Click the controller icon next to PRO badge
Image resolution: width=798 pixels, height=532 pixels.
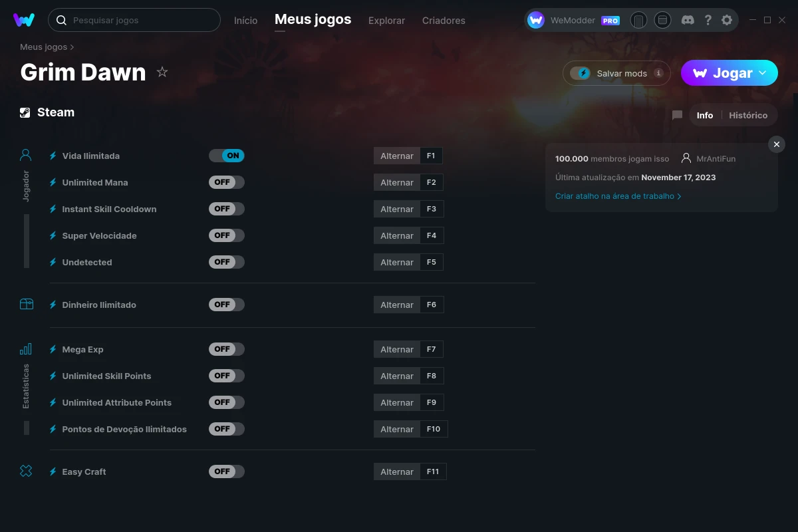coord(638,21)
